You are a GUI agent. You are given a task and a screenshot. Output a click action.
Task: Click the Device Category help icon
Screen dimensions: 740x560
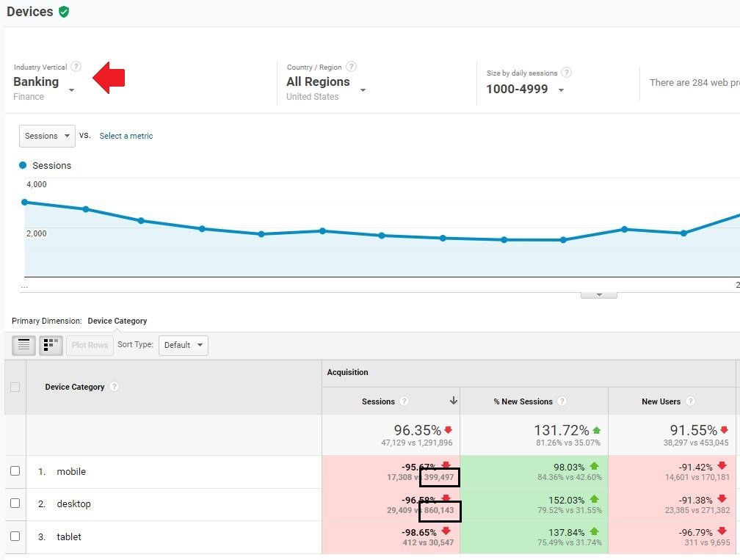click(114, 386)
